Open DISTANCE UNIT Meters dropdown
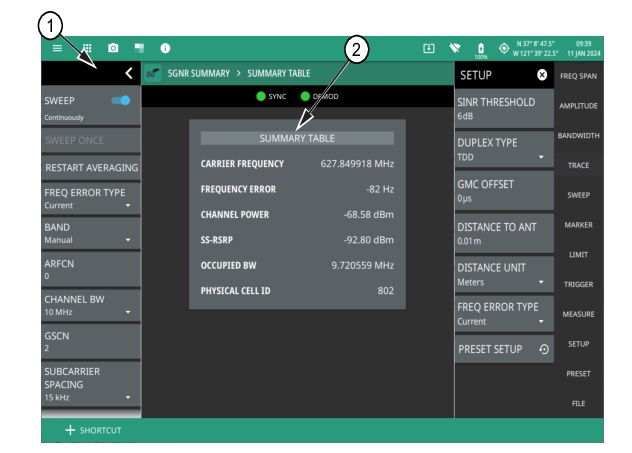This screenshot has height=453, width=632. 504,274
